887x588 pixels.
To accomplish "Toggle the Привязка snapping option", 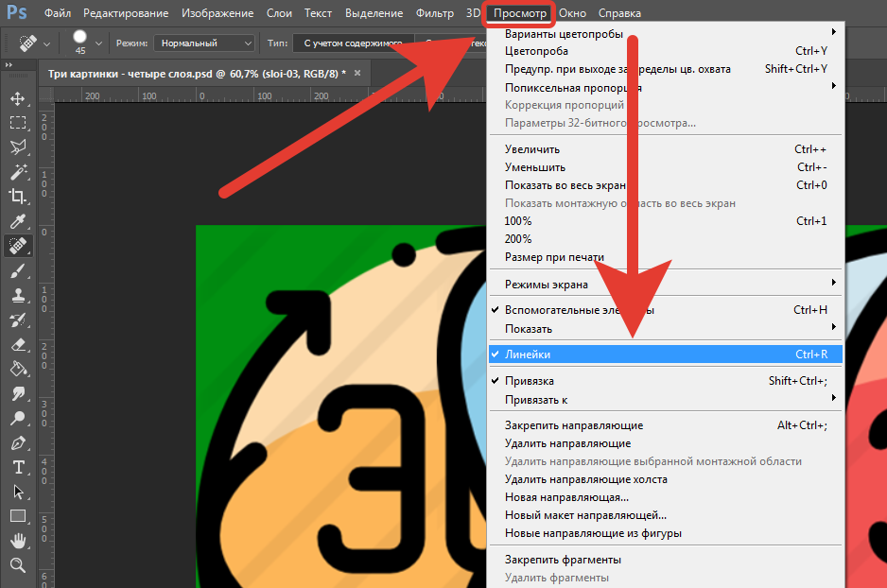I will [x=666, y=381].
